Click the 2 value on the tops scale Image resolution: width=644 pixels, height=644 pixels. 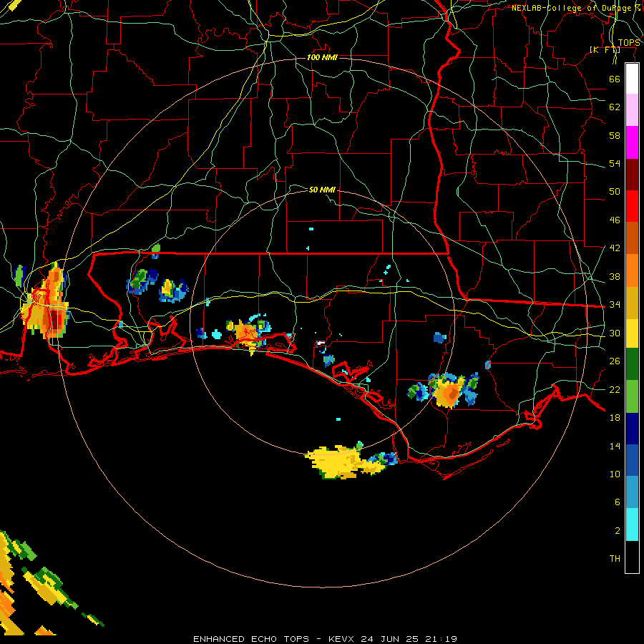pos(618,531)
